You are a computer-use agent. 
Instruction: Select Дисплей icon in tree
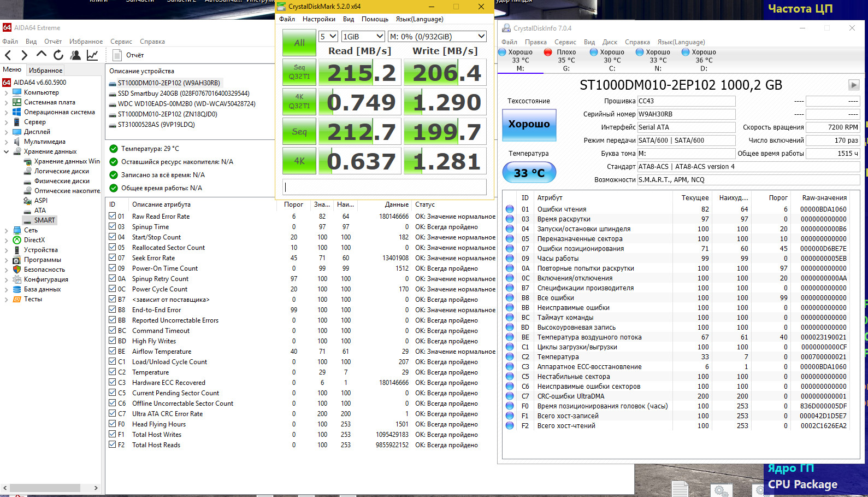point(17,132)
